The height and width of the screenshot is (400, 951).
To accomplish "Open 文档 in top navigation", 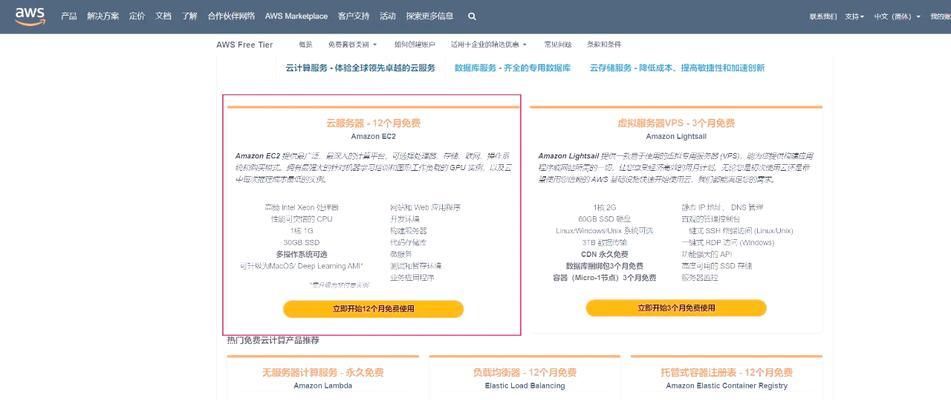I will [163, 16].
